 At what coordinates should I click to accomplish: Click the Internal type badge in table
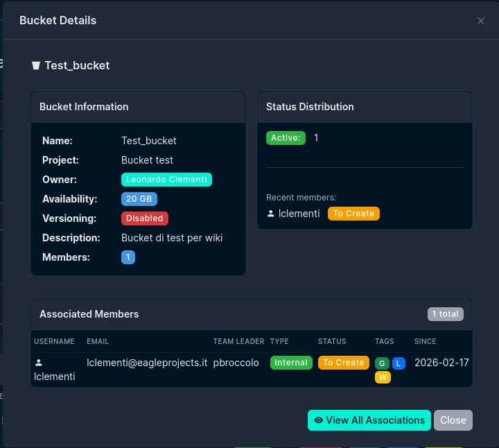(x=291, y=363)
